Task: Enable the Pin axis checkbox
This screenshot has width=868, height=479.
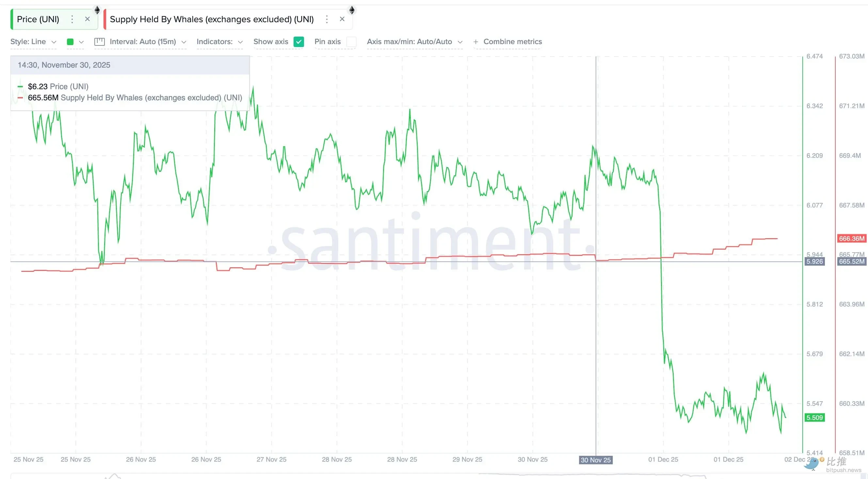Action: coord(351,41)
